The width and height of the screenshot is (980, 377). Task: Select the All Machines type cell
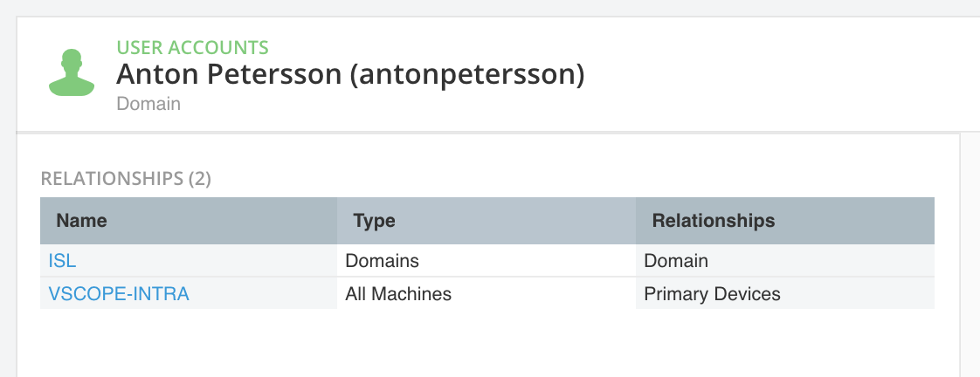[398, 293]
